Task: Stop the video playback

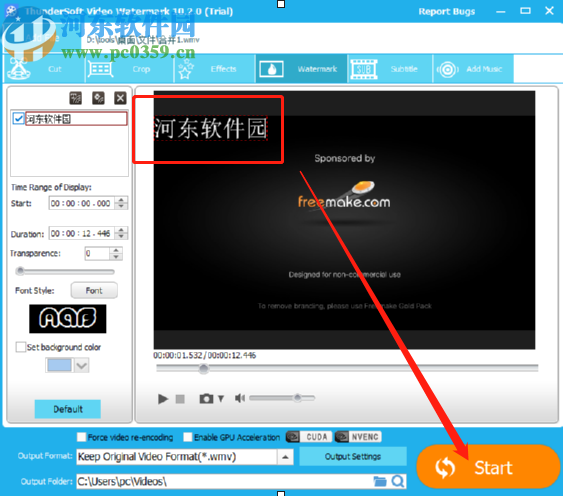Action: click(x=180, y=399)
